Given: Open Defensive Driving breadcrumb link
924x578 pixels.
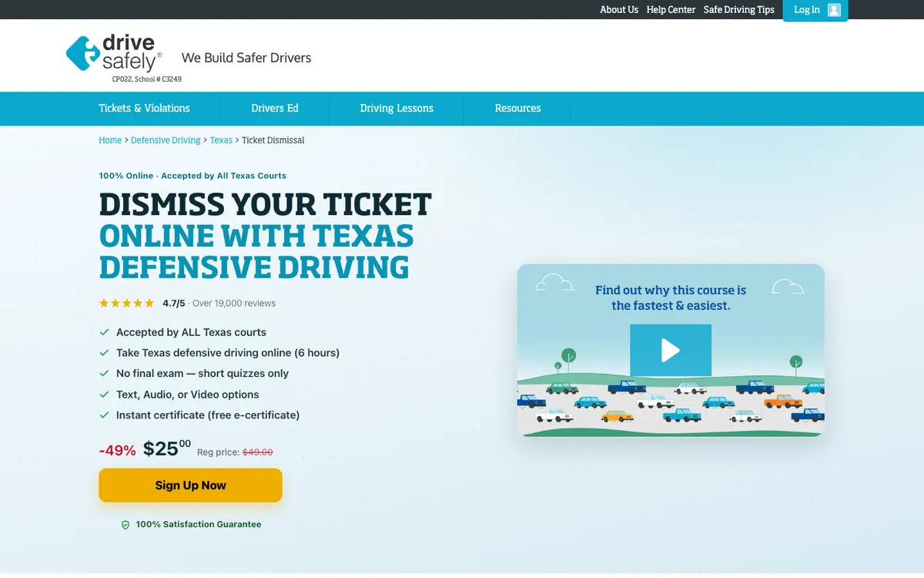Looking at the screenshot, I should tap(166, 140).
